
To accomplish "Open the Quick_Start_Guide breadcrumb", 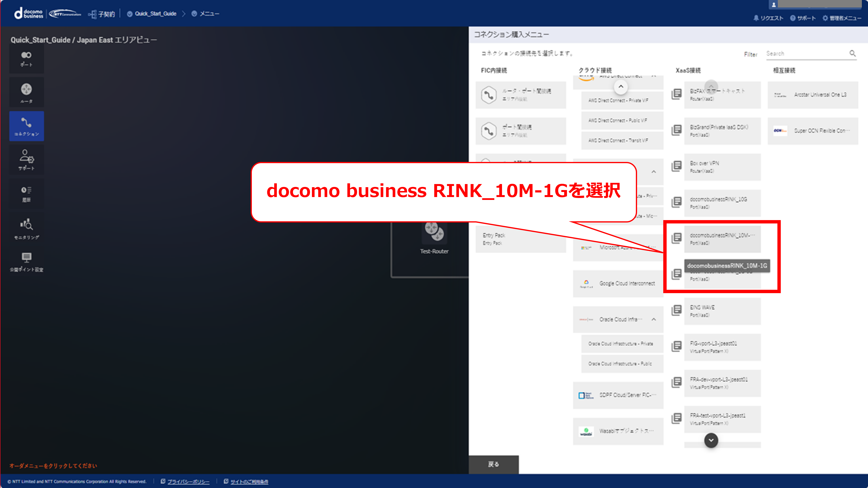I will tap(152, 14).
